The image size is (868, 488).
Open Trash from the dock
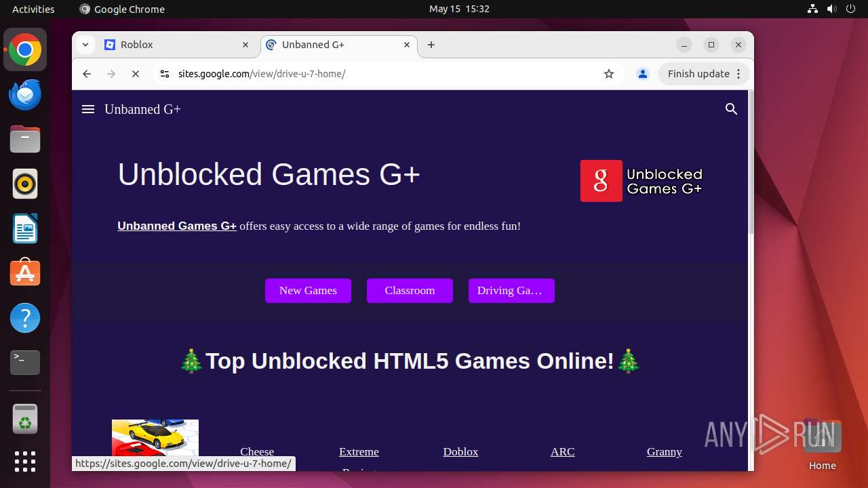click(25, 419)
